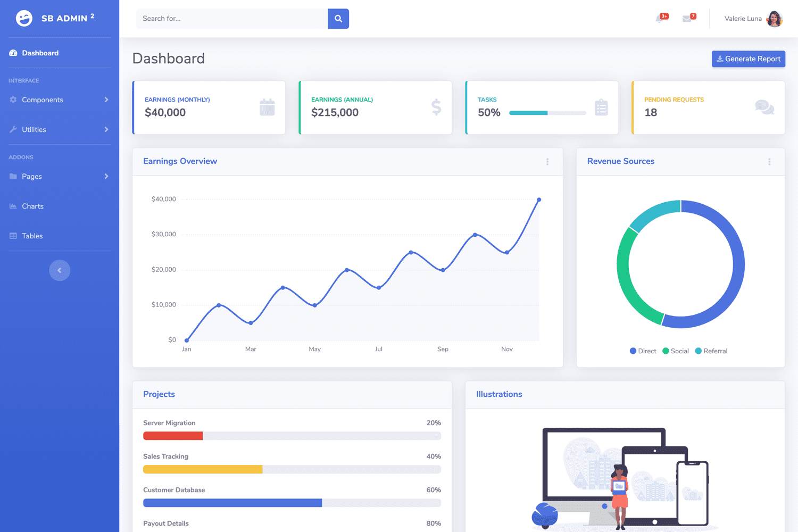
Task: Expand the Utilities menu chevron
Action: click(106, 129)
